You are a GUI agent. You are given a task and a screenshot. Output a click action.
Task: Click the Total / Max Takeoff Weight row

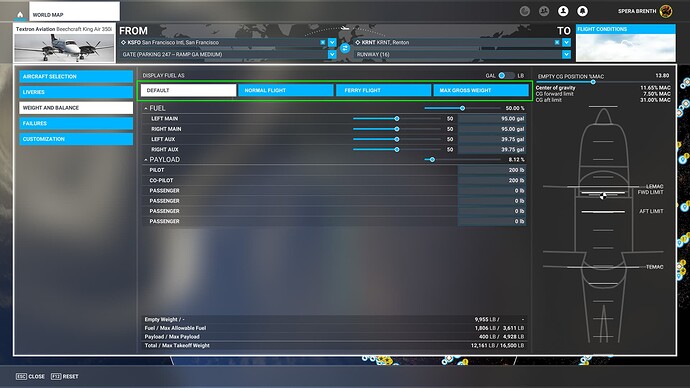click(x=334, y=345)
